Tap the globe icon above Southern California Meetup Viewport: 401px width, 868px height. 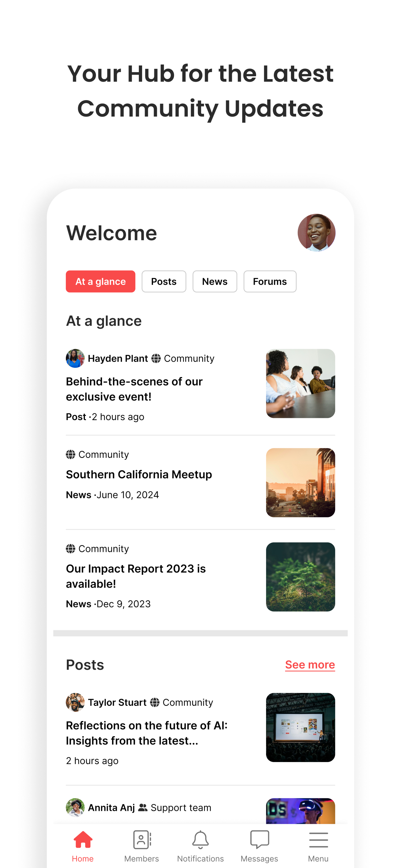point(70,455)
